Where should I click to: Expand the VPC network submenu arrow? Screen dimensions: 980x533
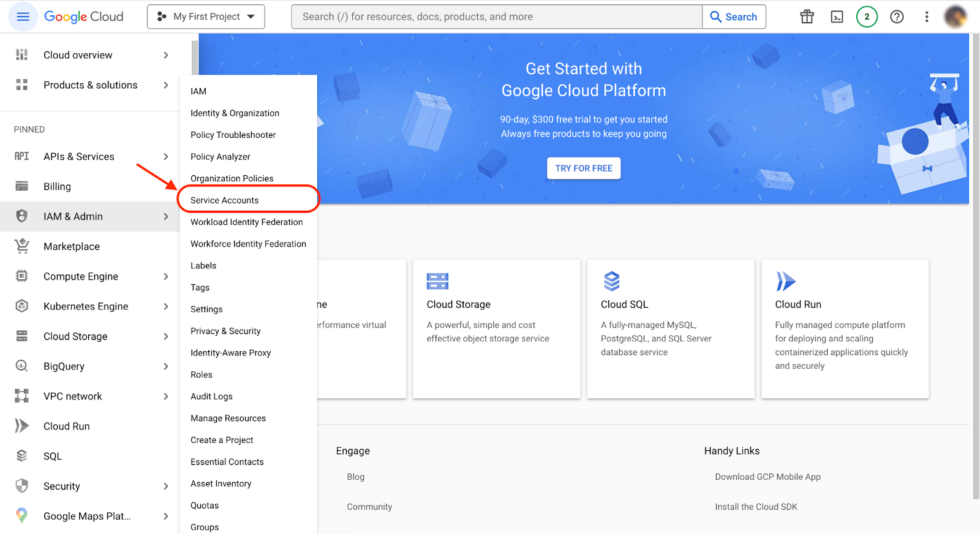(166, 396)
